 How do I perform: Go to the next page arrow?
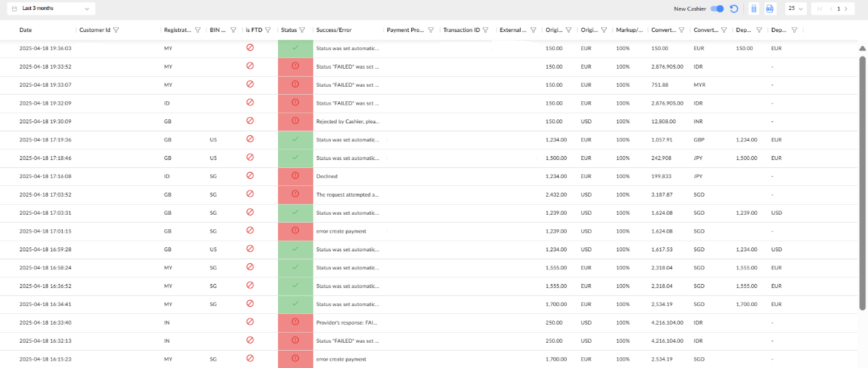pyautogui.click(x=847, y=9)
